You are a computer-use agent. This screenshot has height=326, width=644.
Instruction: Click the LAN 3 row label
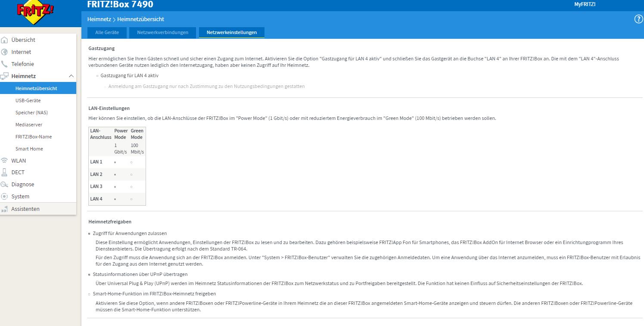[x=96, y=187]
